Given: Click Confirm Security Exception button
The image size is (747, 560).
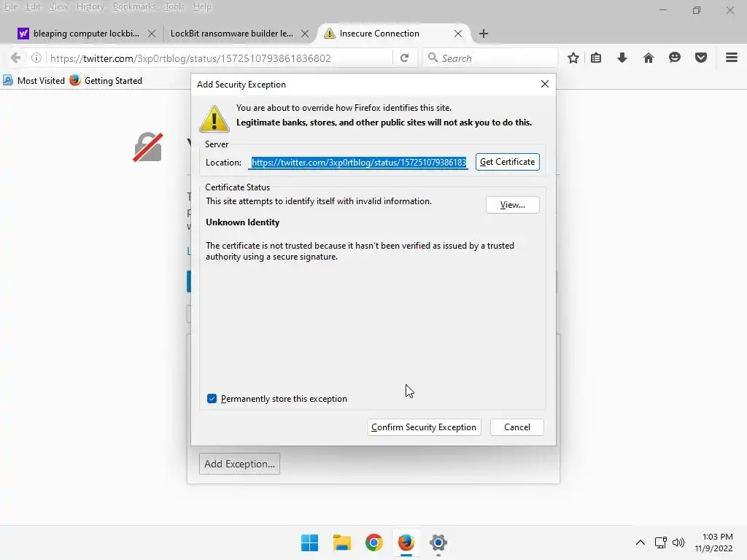Looking at the screenshot, I should point(424,427).
